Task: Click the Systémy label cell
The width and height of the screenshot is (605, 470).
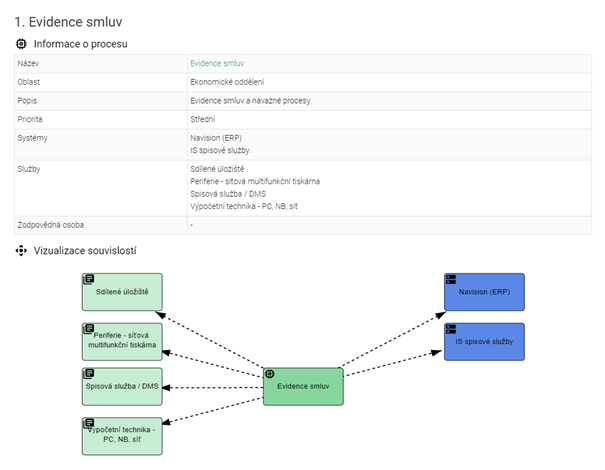Action: [101, 145]
